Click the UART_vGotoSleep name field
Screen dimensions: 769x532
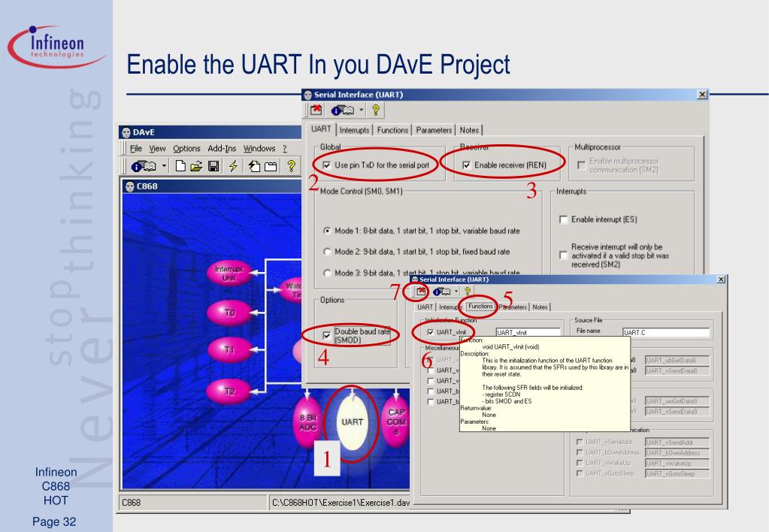[677, 473]
